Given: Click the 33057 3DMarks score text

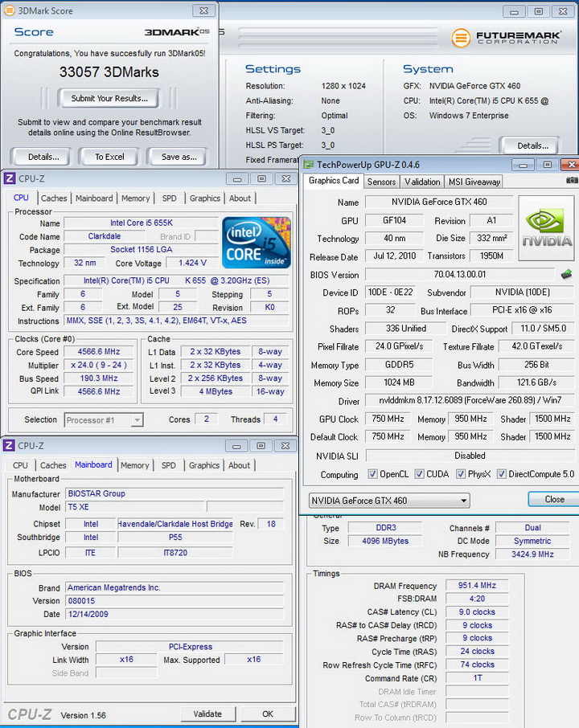Looking at the screenshot, I should (109, 72).
